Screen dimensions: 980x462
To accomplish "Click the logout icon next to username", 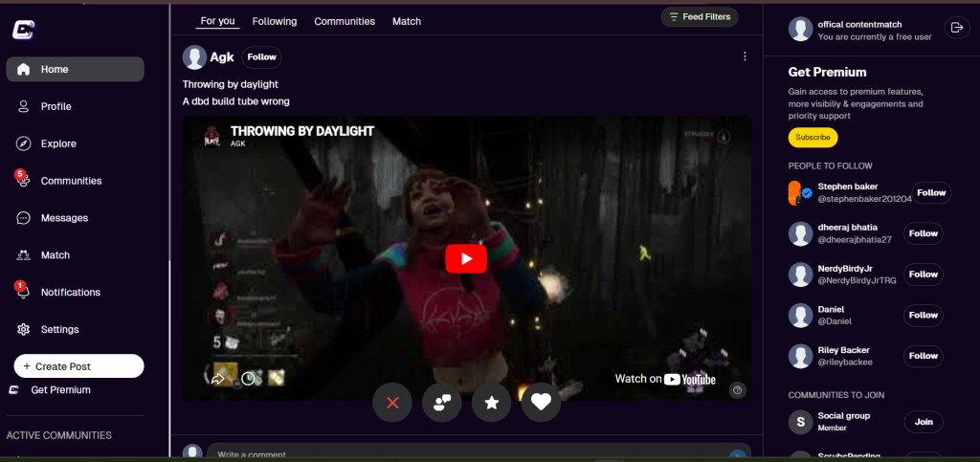I will [955, 28].
